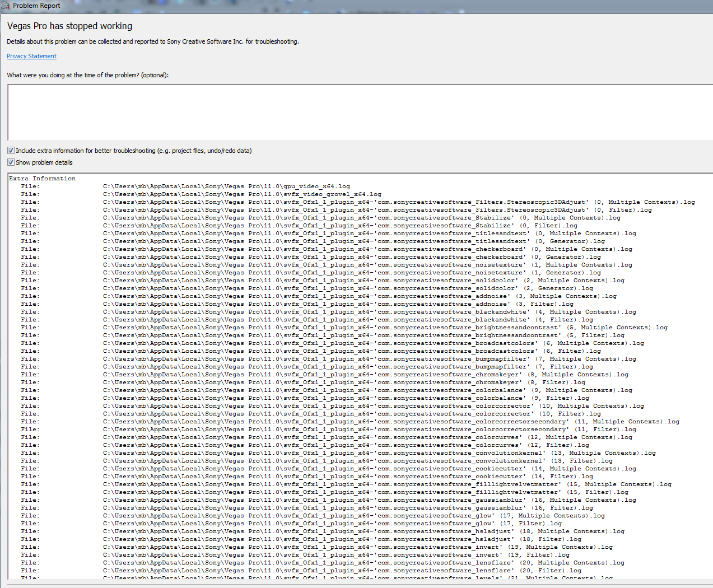The height and width of the screenshot is (588, 713).
Task: Click cookiecutter (14, Filter) log line
Action: click(307, 477)
